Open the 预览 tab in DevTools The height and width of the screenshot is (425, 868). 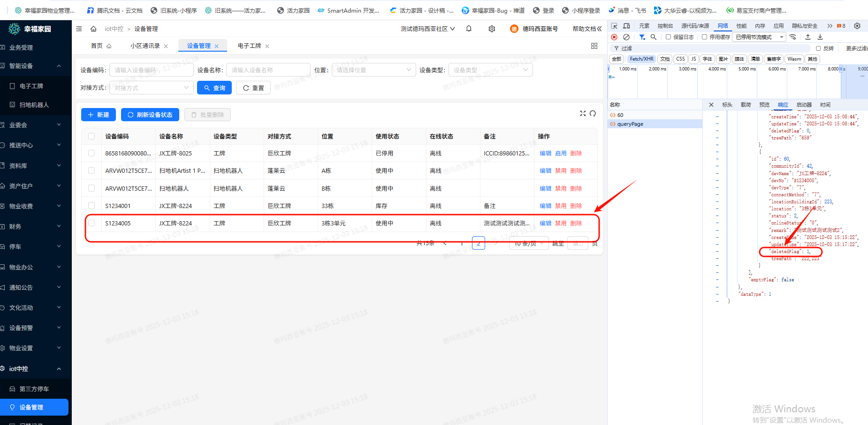tap(764, 105)
